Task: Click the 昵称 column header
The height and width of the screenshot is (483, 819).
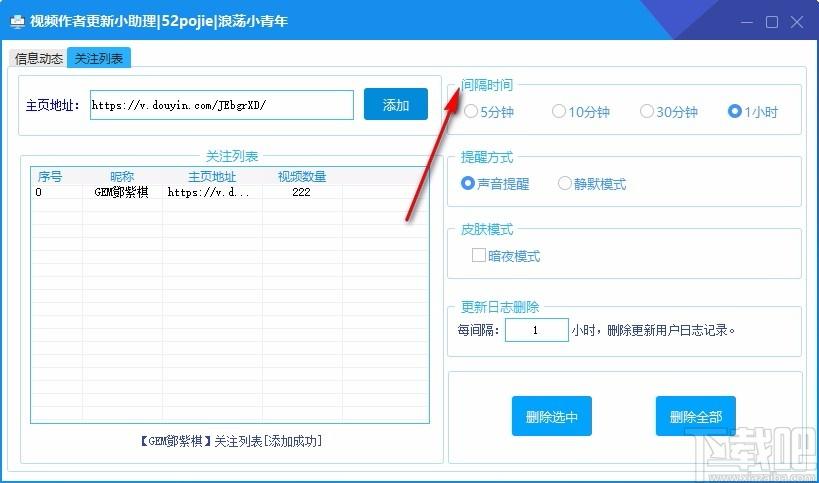Action: 122,176
